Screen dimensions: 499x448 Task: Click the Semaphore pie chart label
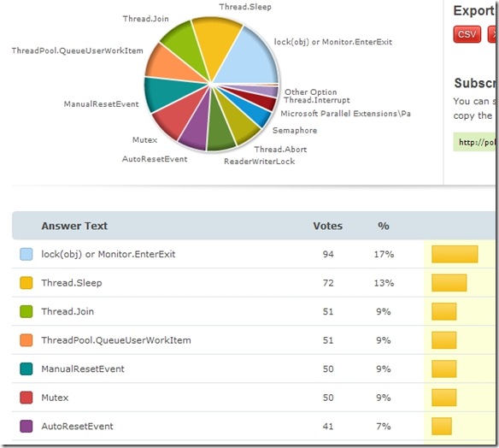pos(295,130)
